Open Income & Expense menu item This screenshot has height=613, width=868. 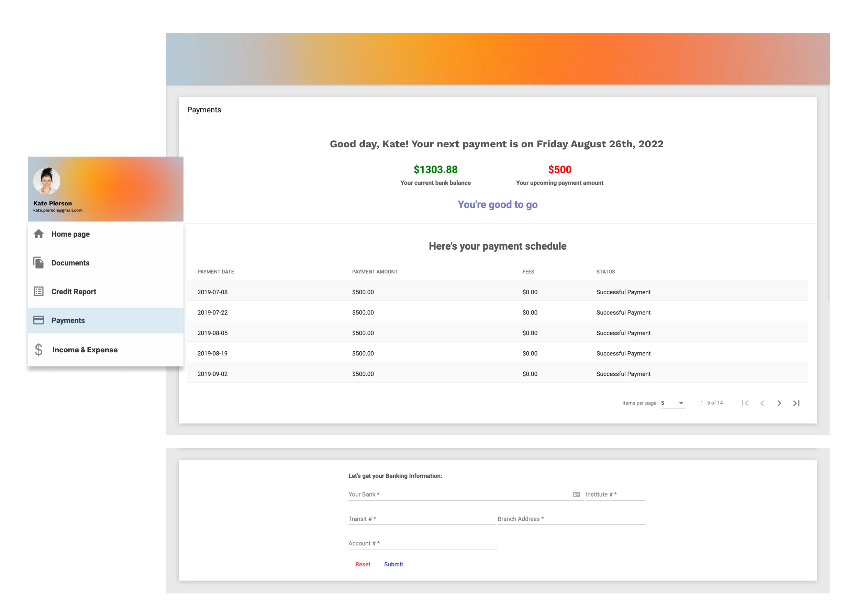pyautogui.click(x=85, y=350)
